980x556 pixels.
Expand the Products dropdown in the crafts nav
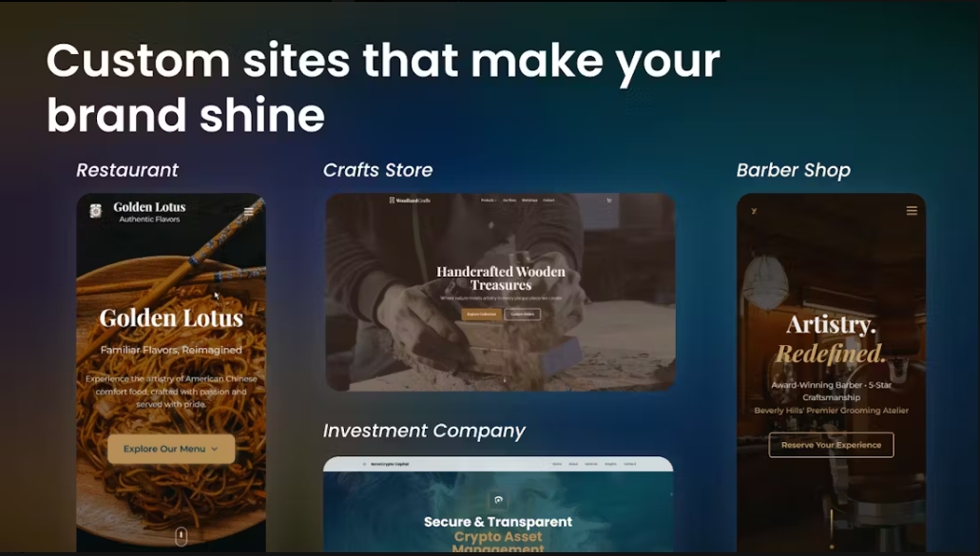489,201
